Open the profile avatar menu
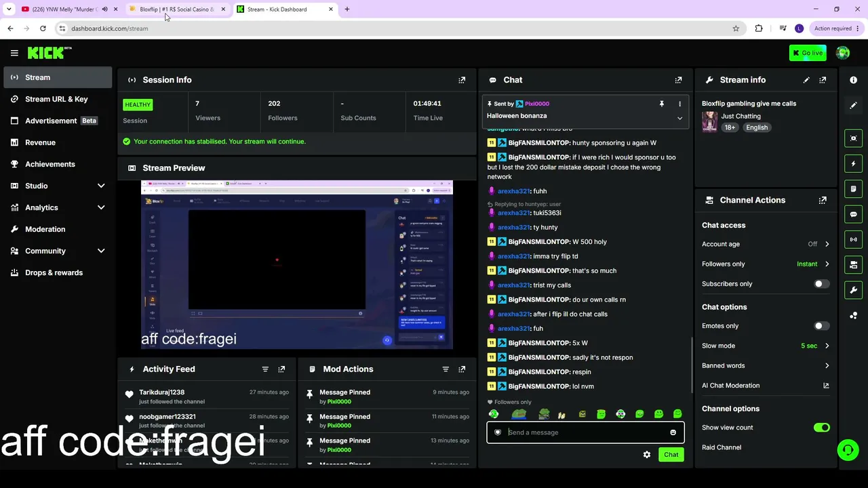This screenshot has width=868, height=488. click(843, 53)
